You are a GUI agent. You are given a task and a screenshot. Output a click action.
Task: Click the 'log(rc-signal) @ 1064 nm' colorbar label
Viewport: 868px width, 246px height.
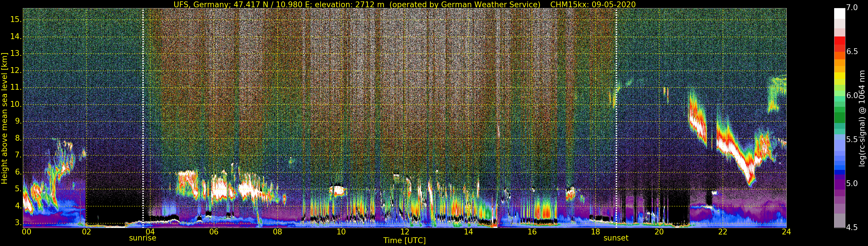click(x=862, y=118)
